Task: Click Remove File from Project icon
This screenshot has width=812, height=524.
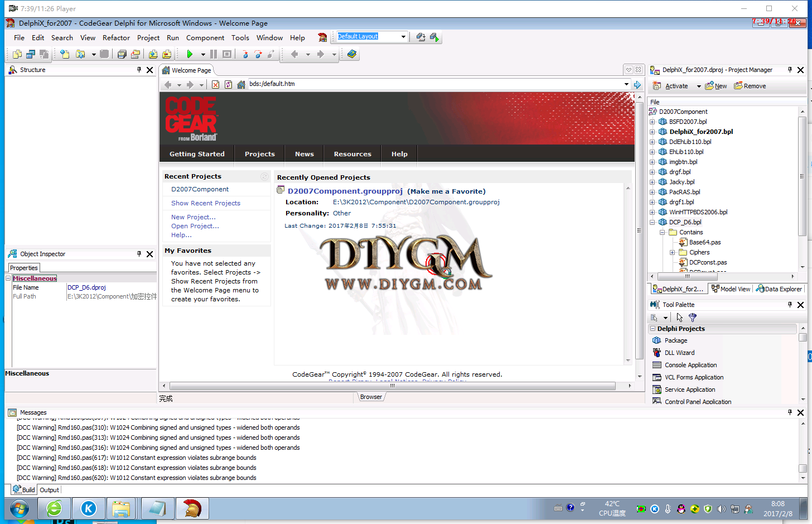Action: (167, 54)
